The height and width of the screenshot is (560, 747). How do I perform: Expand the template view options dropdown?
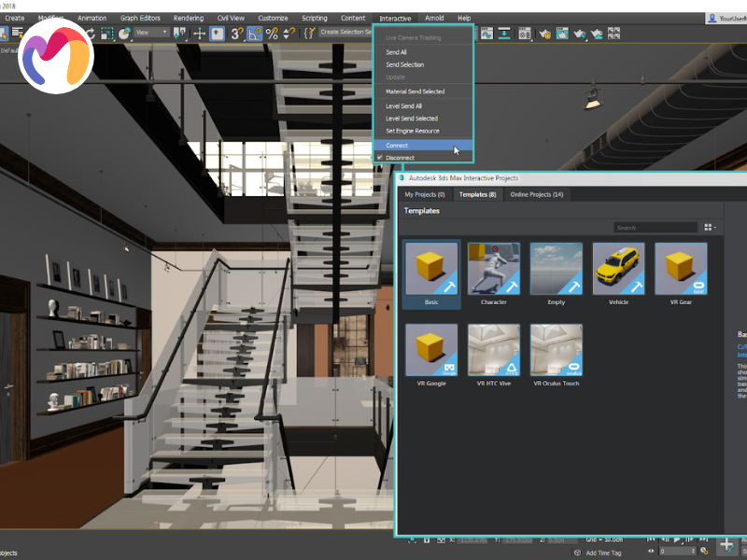point(712,227)
